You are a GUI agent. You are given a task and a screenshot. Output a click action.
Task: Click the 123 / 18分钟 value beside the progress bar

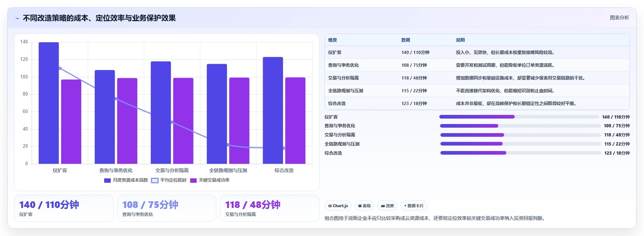click(x=617, y=153)
